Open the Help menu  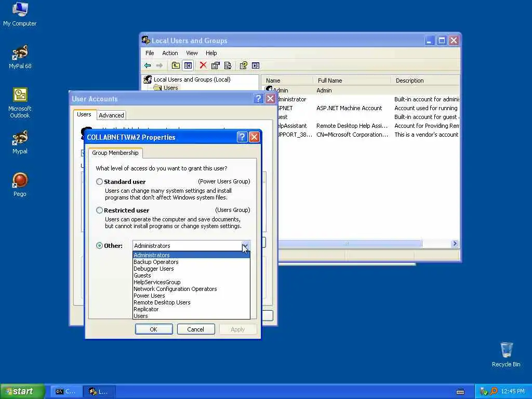click(211, 53)
